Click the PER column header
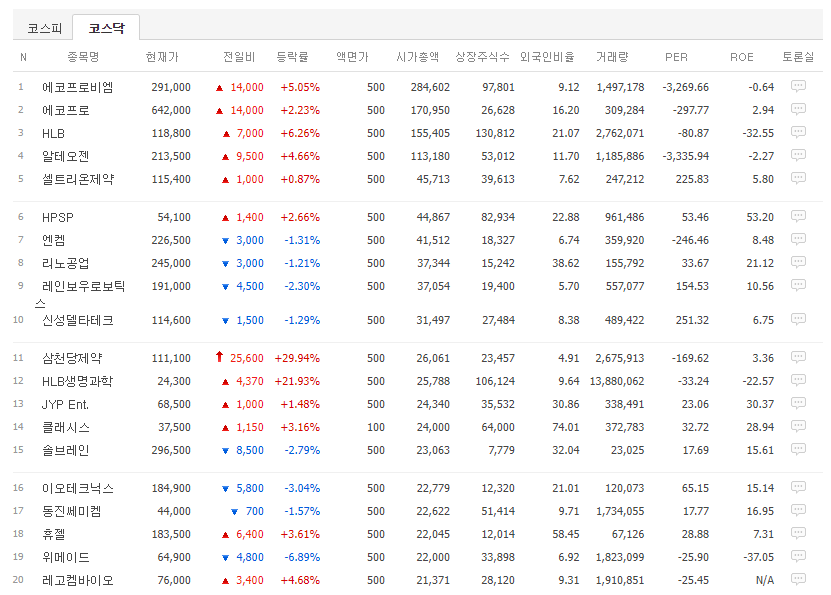The width and height of the screenshot is (831, 595). [x=676, y=57]
